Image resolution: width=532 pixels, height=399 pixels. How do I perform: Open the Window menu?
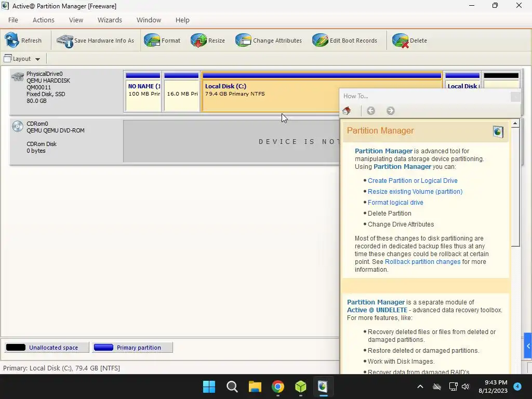click(x=149, y=20)
